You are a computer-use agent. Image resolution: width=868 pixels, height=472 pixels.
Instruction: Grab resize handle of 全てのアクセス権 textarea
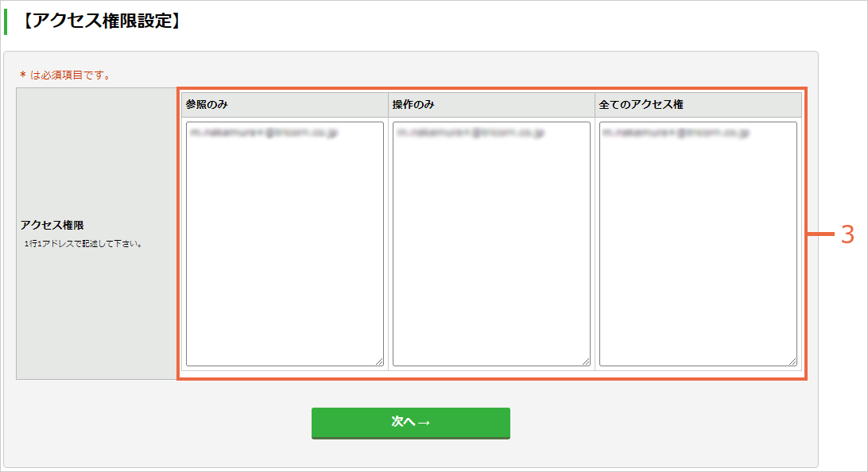792,362
